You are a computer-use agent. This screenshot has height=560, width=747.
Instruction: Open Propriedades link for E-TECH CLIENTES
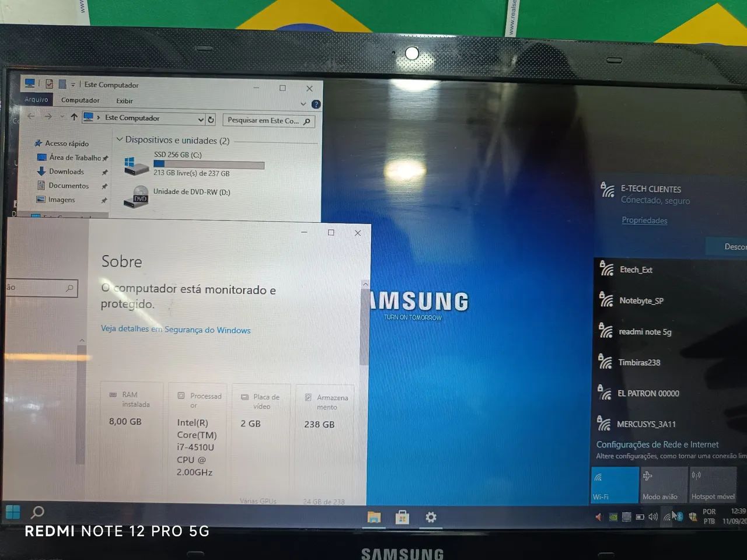(644, 220)
